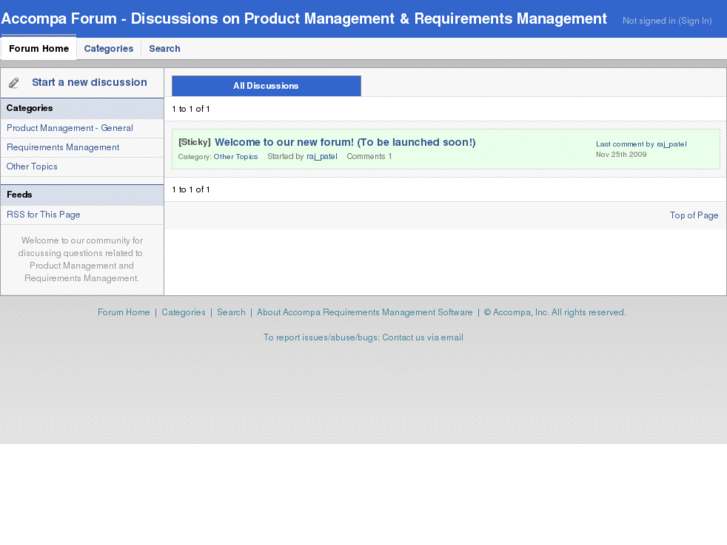Click the pencil icon beside Start a new discussion
This screenshot has width=727, height=545.
click(x=14, y=83)
